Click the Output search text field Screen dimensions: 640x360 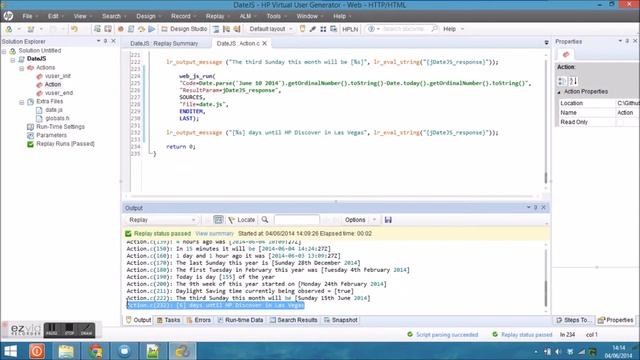[297, 220]
